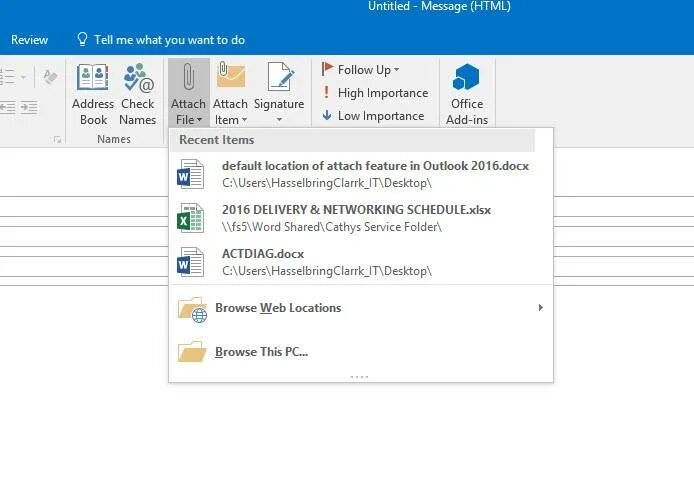Viewport: 694px width, 497px height.
Task: Open the numbered list dropdown arrow
Action: pyautogui.click(x=23, y=77)
